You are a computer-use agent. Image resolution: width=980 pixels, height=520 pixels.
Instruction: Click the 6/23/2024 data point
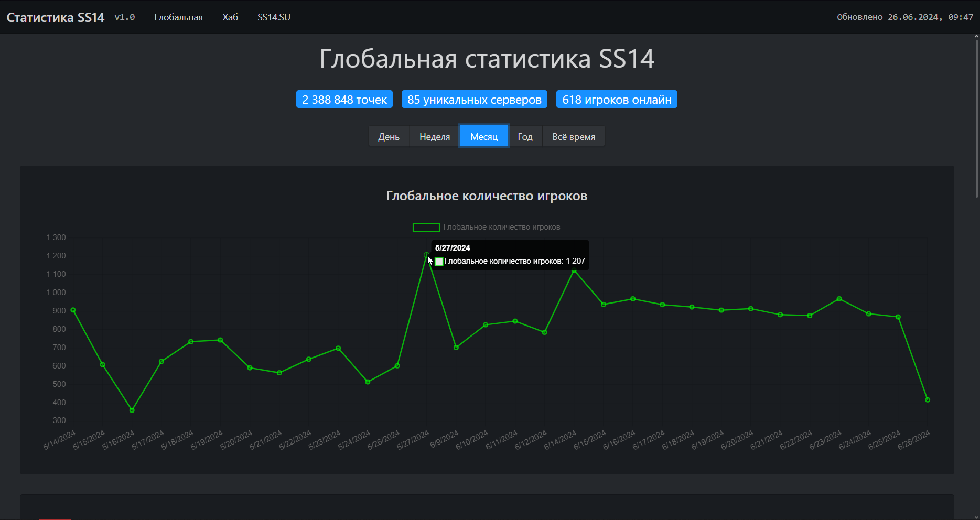839,299
